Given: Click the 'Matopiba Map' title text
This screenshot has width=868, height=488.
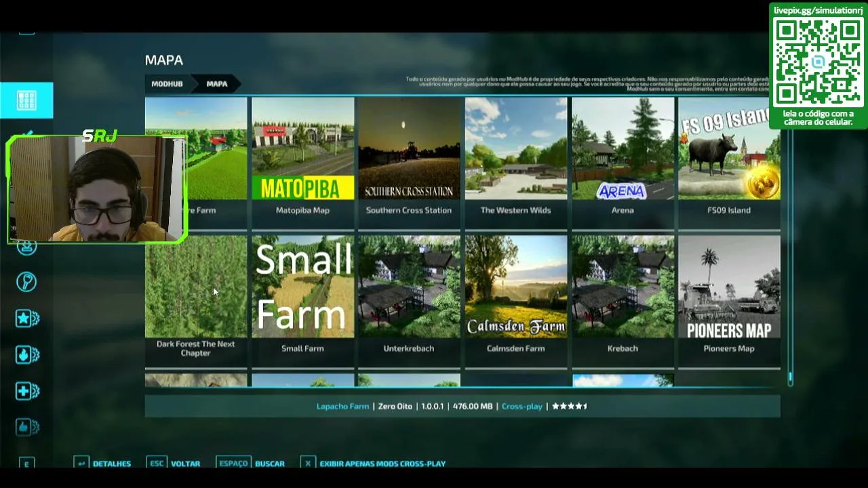Looking at the screenshot, I should [302, 210].
